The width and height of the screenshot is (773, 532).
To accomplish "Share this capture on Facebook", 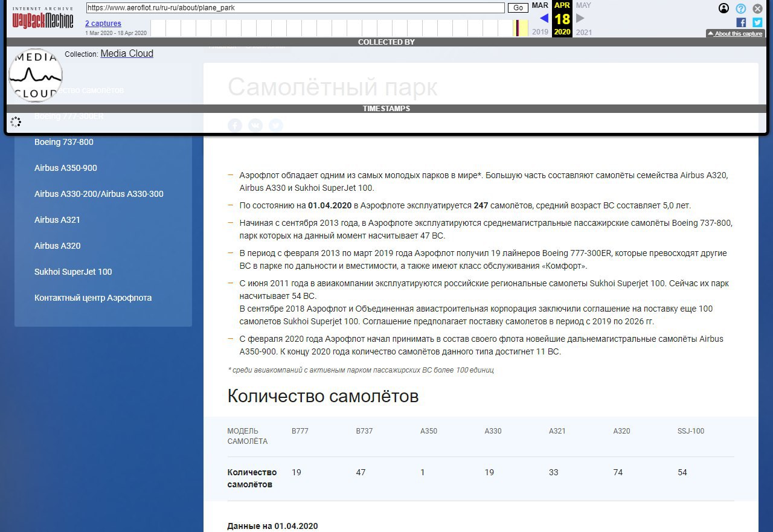I will pyautogui.click(x=741, y=22).
